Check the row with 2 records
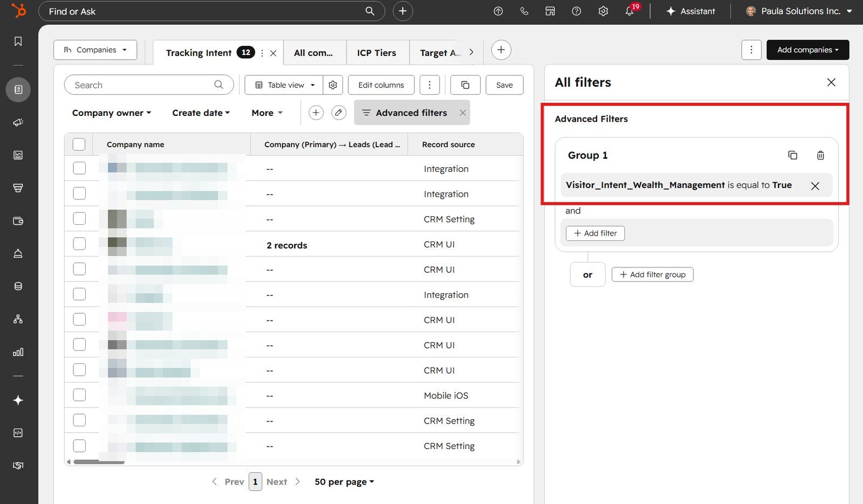 [x=79, y=244]
